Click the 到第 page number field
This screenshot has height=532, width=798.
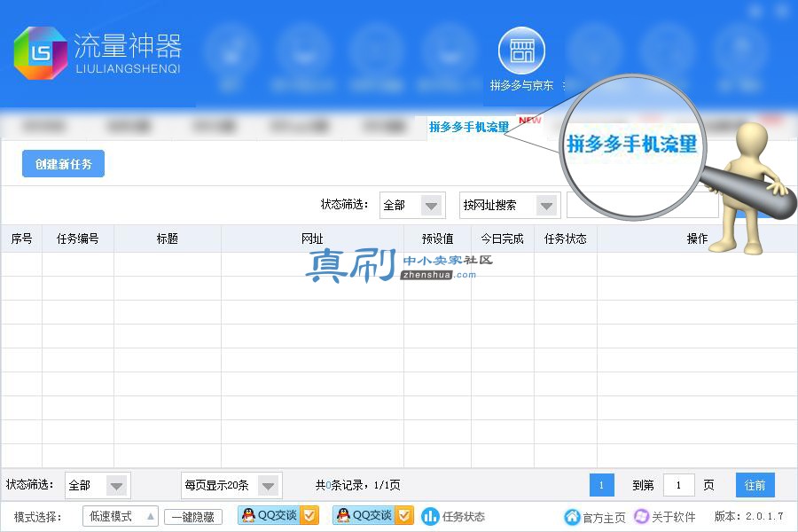tap(678, 485)
